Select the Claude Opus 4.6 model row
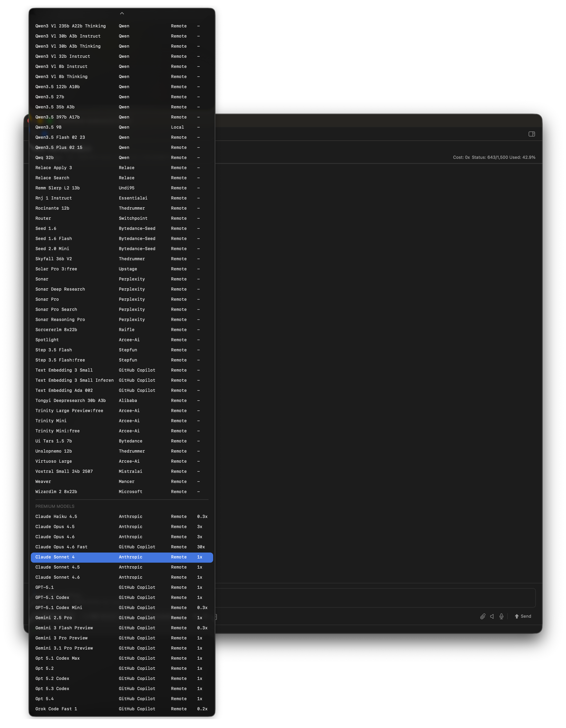Screen dimensions: 566x728 pos(122,537)
